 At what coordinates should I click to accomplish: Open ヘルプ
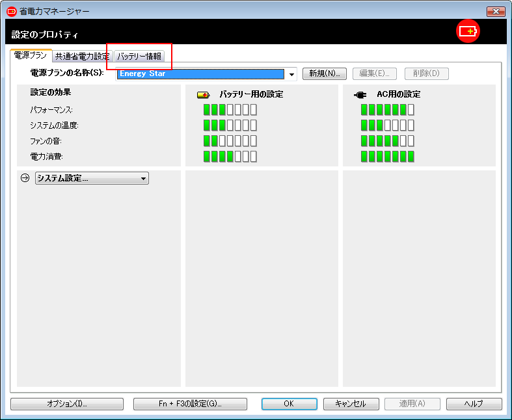point(474,404)
